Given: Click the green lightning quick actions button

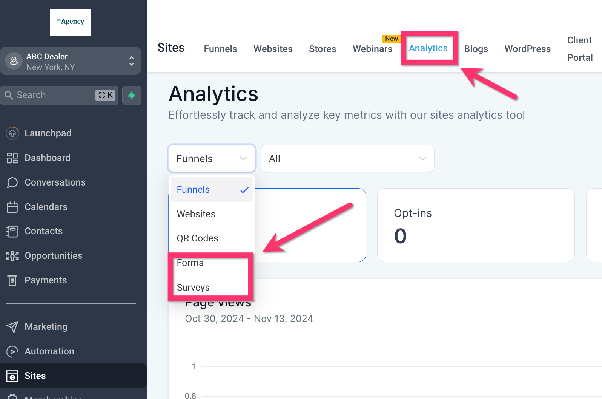Looking at the screenshot, I should coord(132,95).
